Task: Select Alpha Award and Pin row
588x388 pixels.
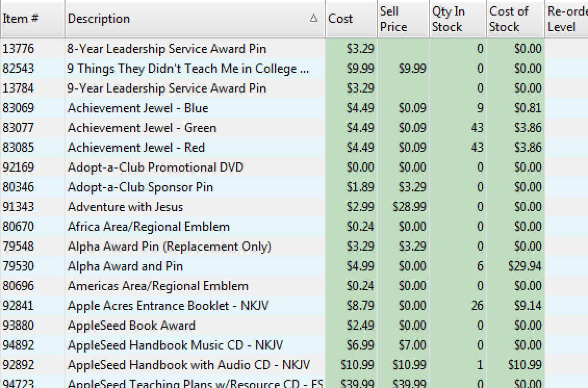Action: click(125, 266)
